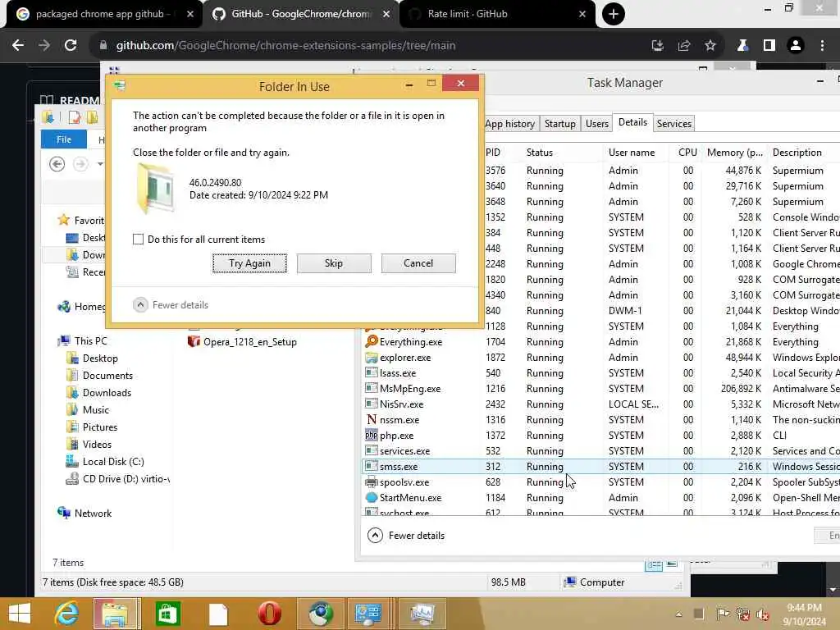Screen dimensions: 840x630
Task: Launch Opera from taskbar
Action: click(x=269, y=614)
